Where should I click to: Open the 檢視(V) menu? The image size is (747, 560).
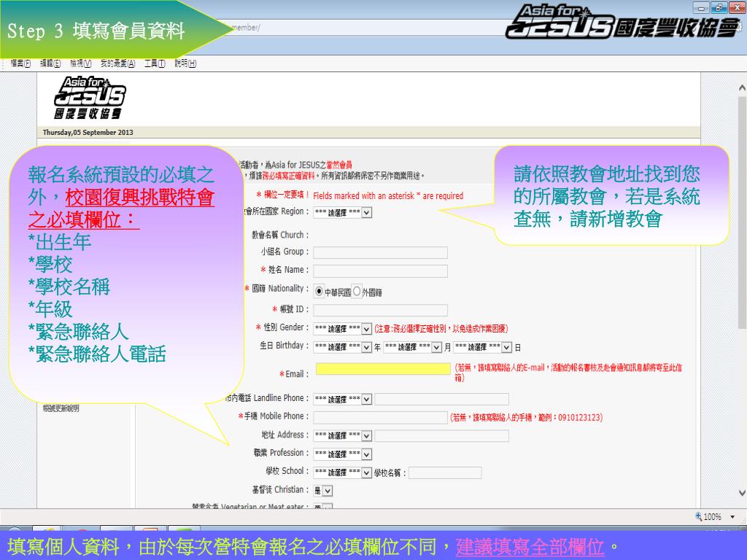pyautogui.click(x=80, y=63)
